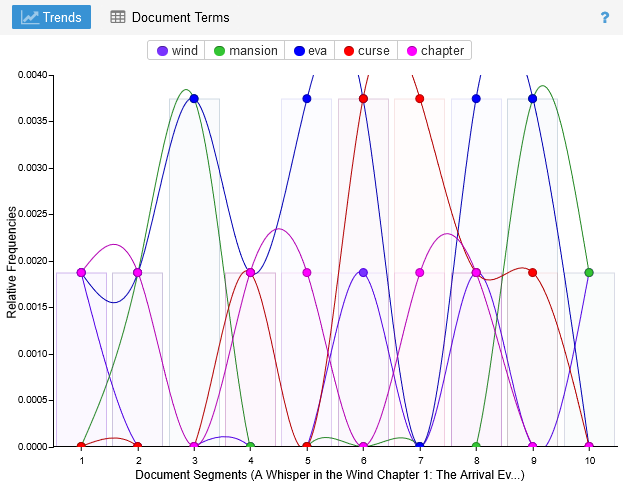The width and height of the screenshot is (623, 487).
Task: Click the green mansion point at segment 10
Action: click(589, 272)
